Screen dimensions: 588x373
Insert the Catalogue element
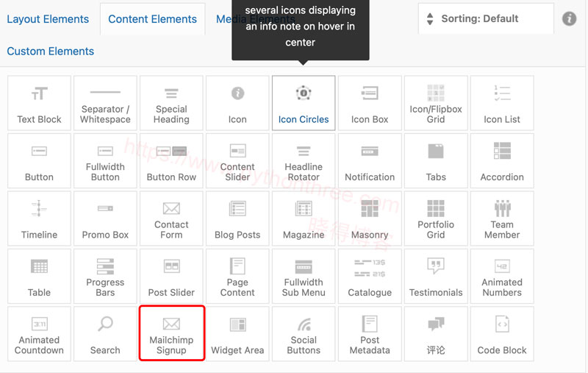coord(370,276)
